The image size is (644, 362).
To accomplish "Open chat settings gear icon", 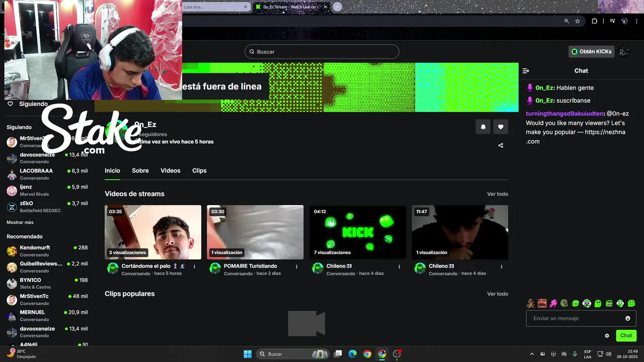I will click(x=607, y=335).
